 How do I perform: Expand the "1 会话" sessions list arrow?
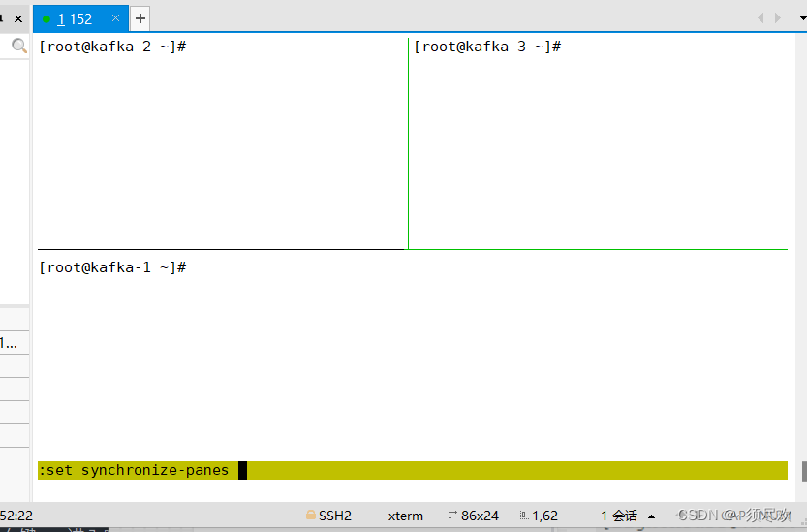(x=652, y=516)
